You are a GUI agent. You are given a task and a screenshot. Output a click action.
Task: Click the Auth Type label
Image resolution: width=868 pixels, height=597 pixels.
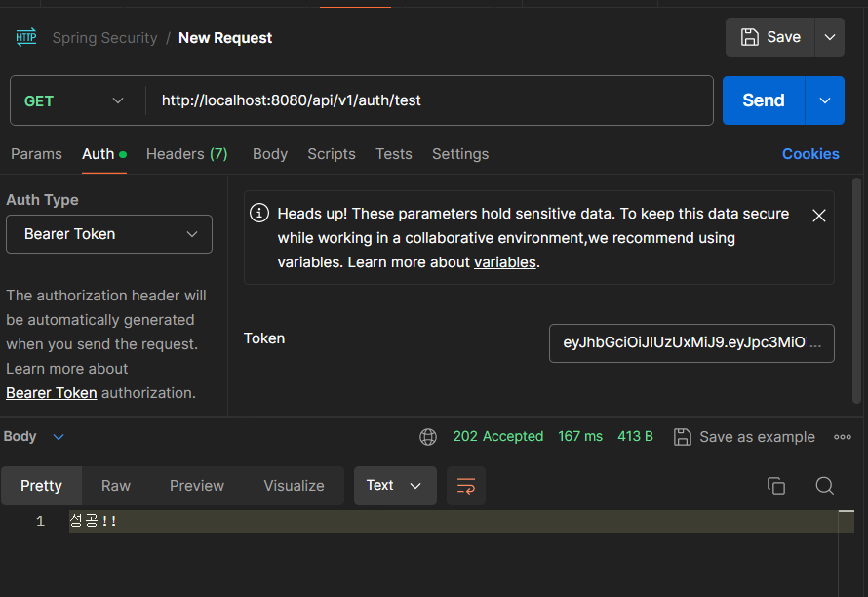point(42,200)
